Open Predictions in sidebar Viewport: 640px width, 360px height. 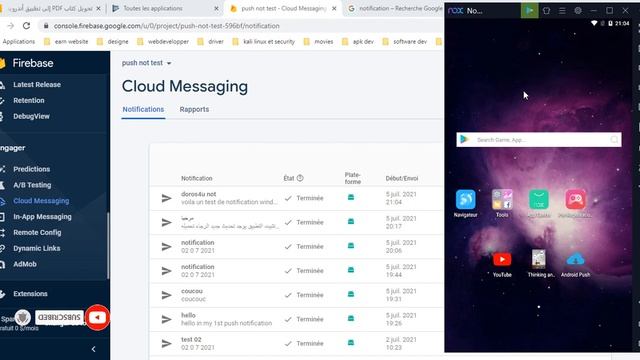31,169
